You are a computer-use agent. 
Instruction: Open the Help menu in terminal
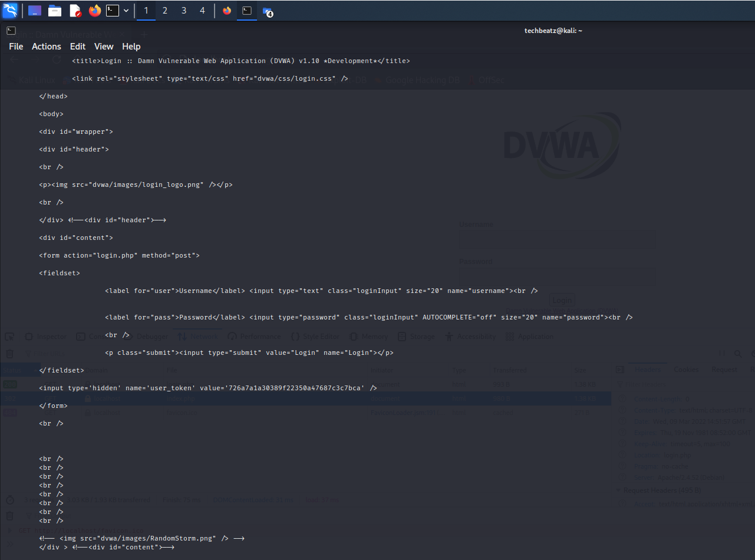[x=131, y=47]
